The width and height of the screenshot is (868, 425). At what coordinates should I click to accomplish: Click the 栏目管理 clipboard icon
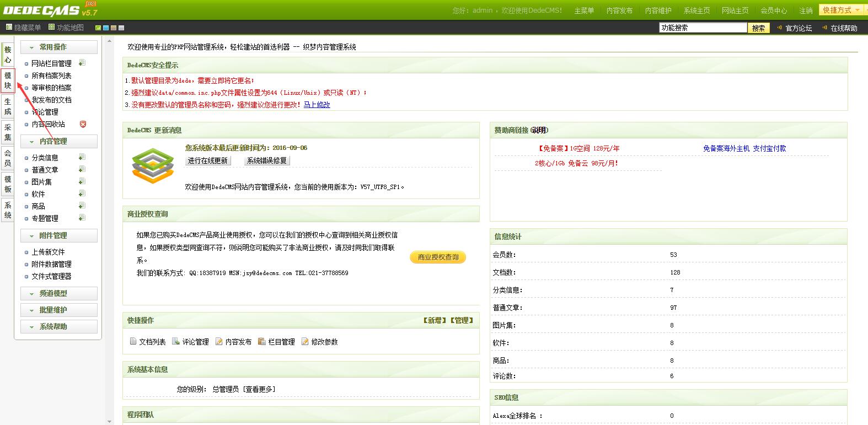click(x=262, y=341)
